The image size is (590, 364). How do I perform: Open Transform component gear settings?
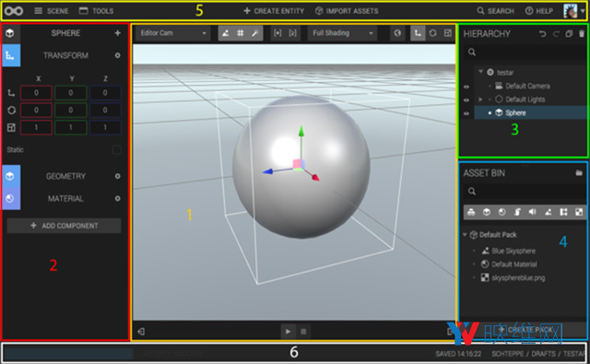[x=118, y=55]
